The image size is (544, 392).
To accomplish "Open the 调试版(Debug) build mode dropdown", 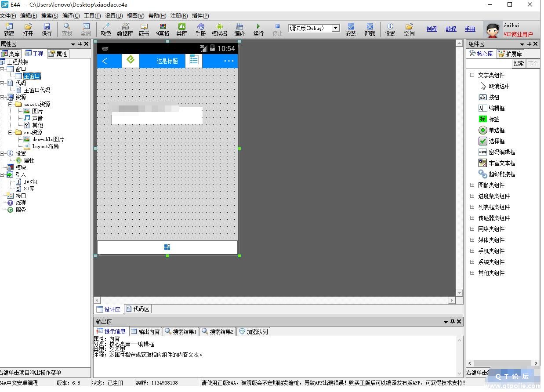I will coord(336,28).
